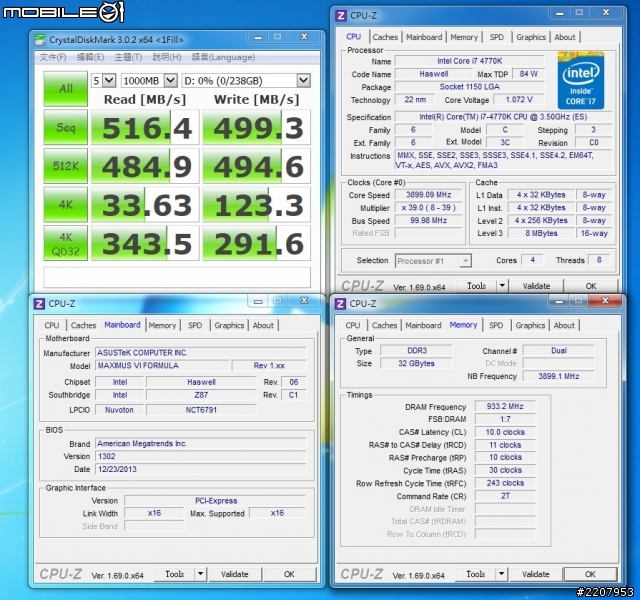Click the CrystalDiskMark title bar app icon
This screenshot has height=600, width=640.
[40, 40]
